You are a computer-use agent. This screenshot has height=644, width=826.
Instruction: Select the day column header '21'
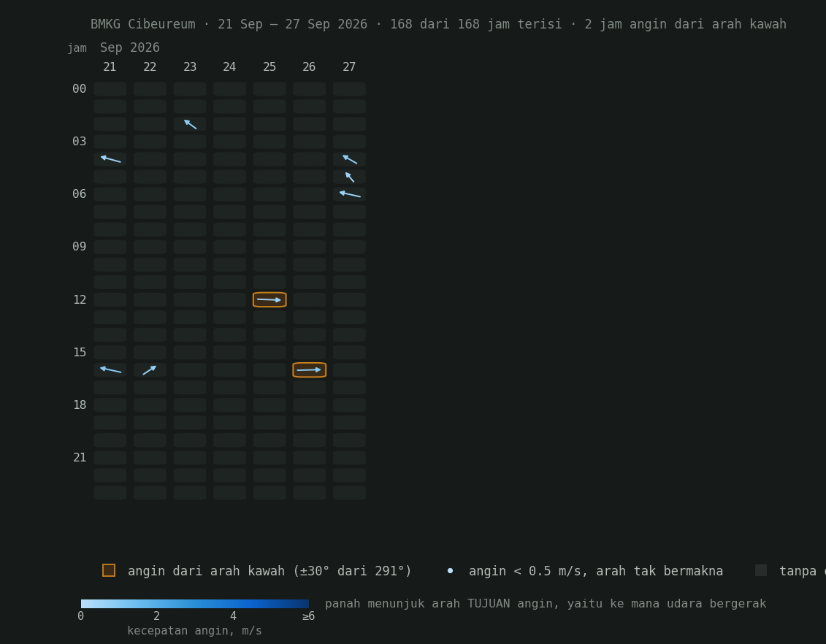pyautogui.click(x=110, y=67)
